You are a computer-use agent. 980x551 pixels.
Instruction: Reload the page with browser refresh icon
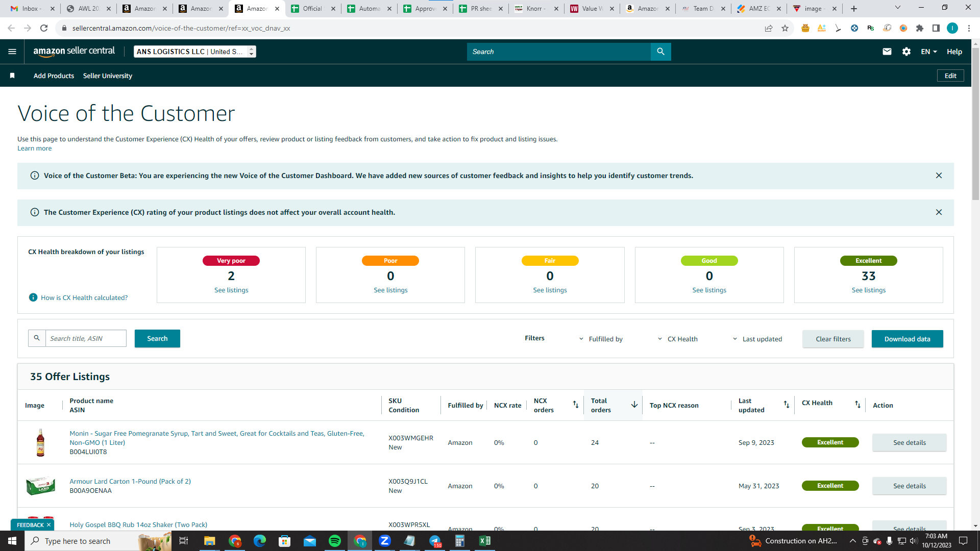44,28
